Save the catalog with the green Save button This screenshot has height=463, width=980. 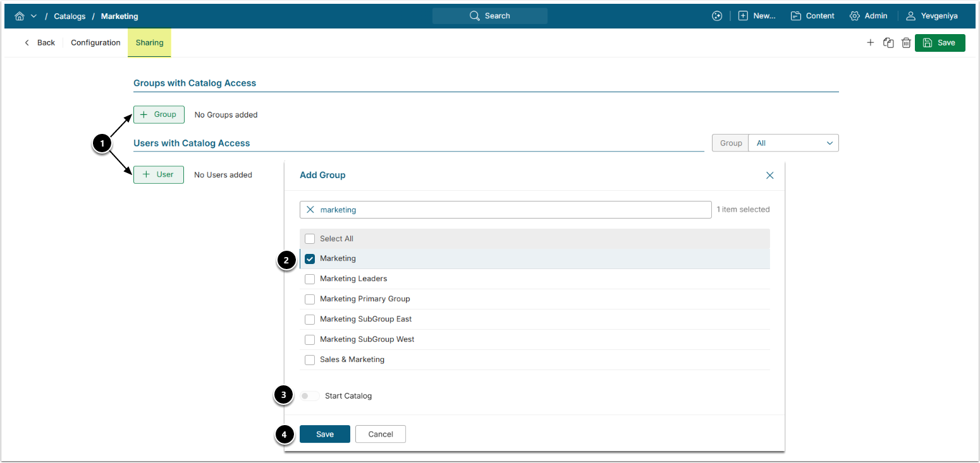pyautogui.click(x=940, y=43)
